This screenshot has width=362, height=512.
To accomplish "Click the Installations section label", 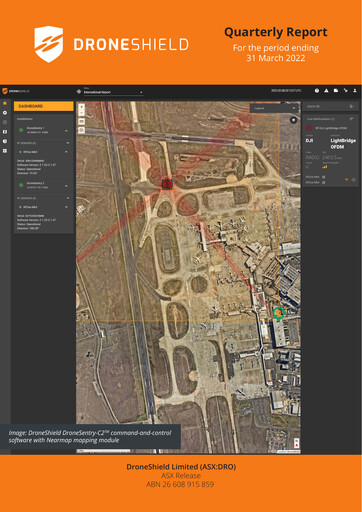I will tap(25, 119).
